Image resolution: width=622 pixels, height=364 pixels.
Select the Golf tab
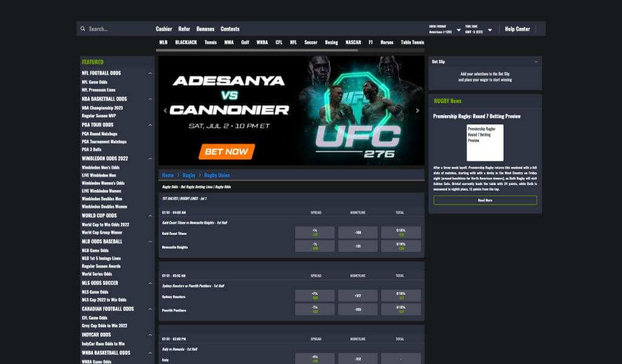[x=245, y=42]
